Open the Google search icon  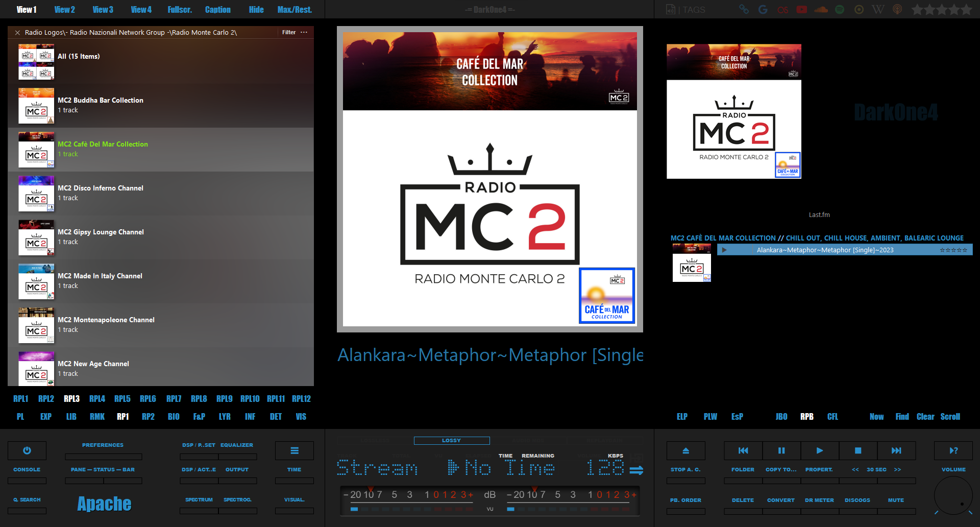pos(763,9)
